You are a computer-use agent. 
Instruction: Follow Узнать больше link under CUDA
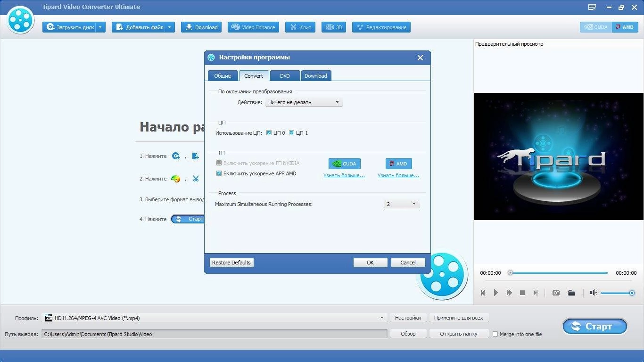pos(344,175)
